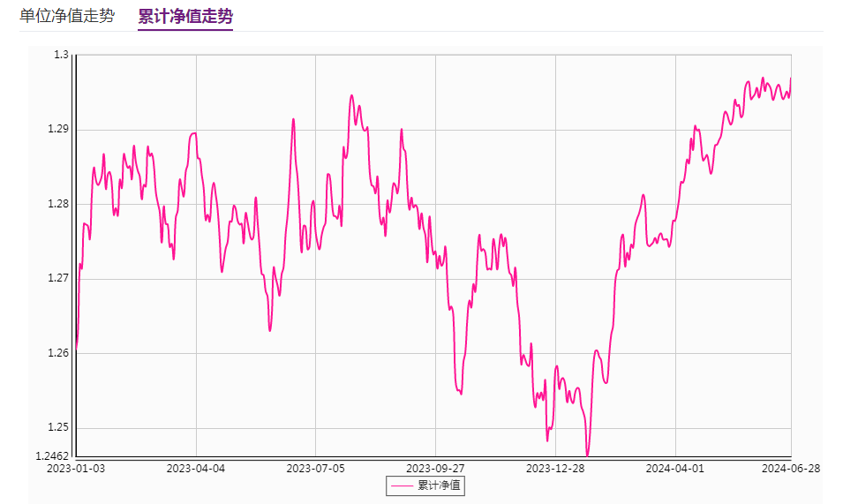
Task: Select the 累计净值走势 tab
Action: (x=185, y=16)
